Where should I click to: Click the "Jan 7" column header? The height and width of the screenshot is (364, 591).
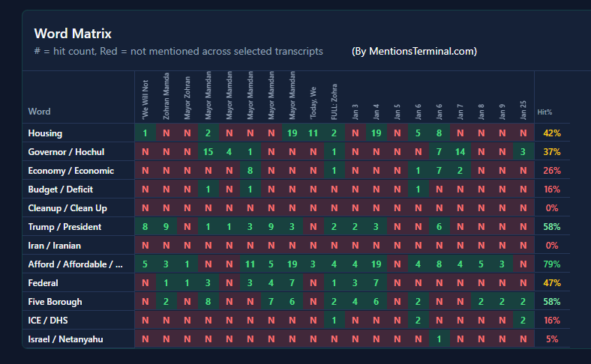(x=460, y=112)
